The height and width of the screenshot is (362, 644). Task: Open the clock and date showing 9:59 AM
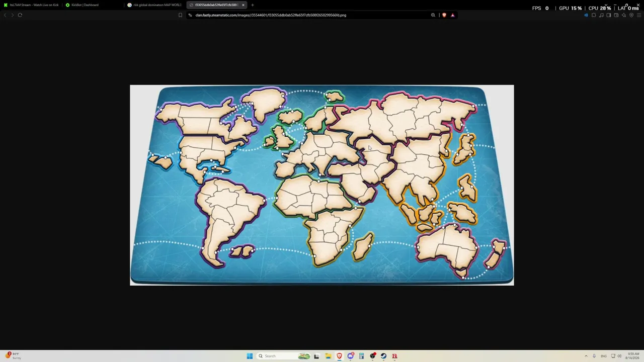(x=632, y=356)
